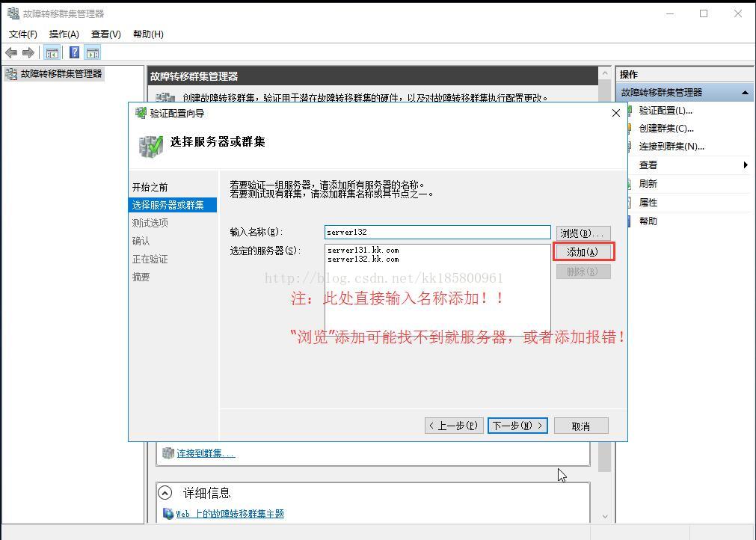Click the 取消 button in wizard

(580, 426)
